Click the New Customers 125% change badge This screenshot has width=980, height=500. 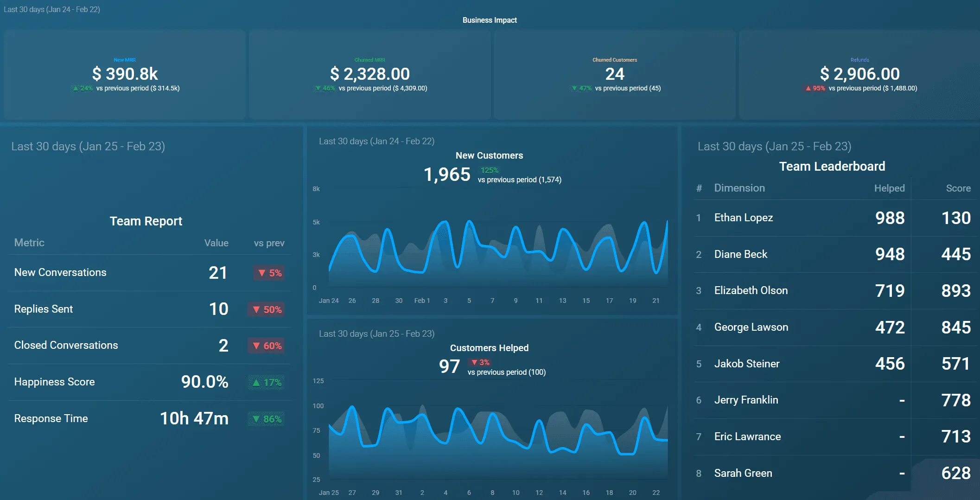click(x=490, y=170)
